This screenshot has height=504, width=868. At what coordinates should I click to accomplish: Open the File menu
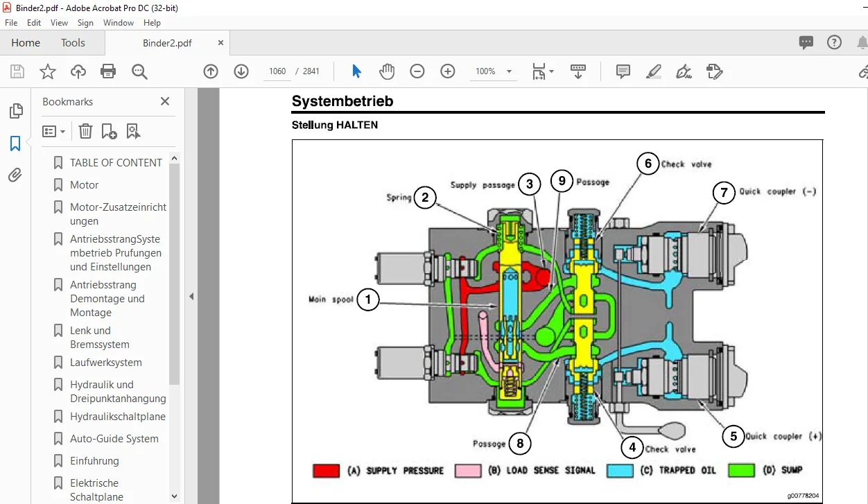point(11,23)
